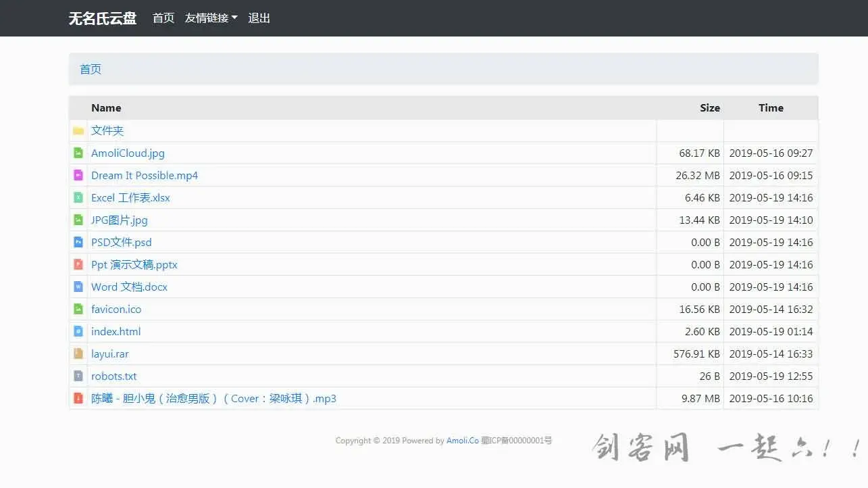
Task: Click the PowerPoint icon beside Ppt 演示文稿.pptx
Action: [78, 264]
